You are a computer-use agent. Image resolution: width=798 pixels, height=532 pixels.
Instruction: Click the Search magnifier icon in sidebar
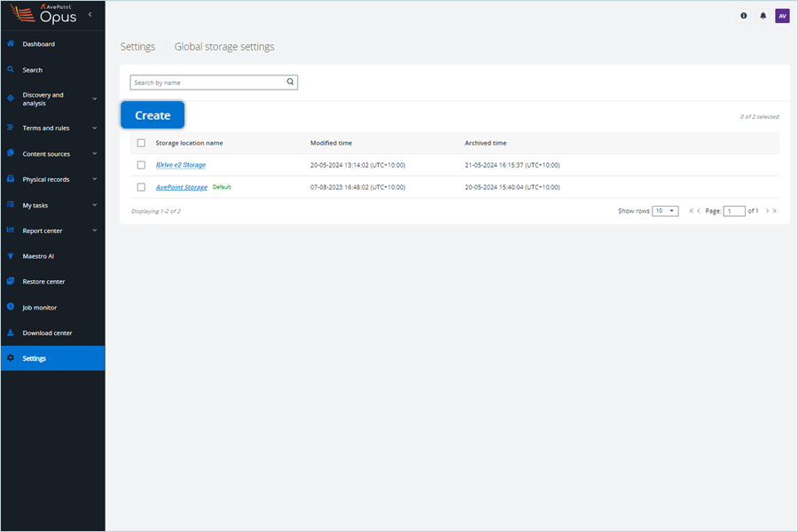pyautogui.click(x=10, y=70)
